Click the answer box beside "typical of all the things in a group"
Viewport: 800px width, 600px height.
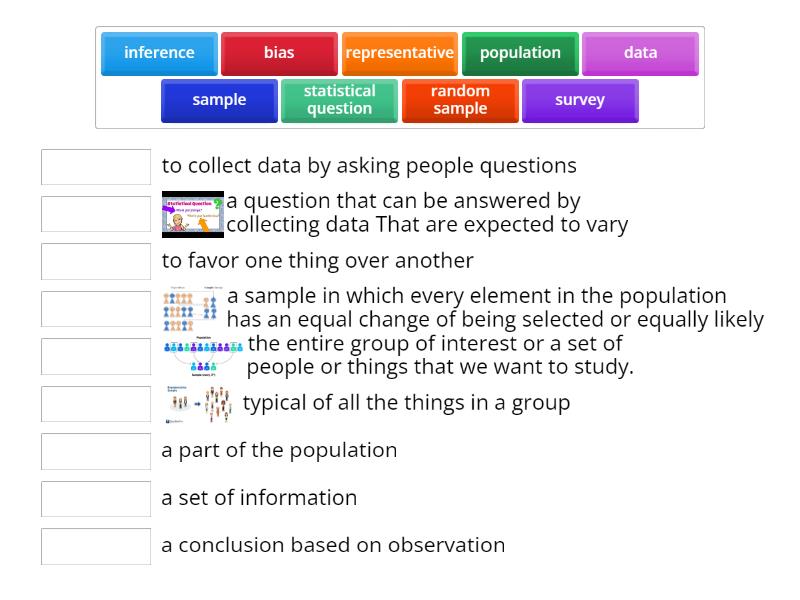(x=94, y=404)
